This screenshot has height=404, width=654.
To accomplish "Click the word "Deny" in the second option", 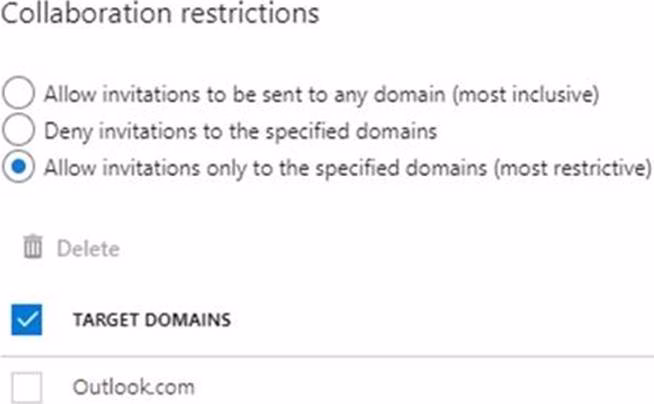I will point(62,130).
